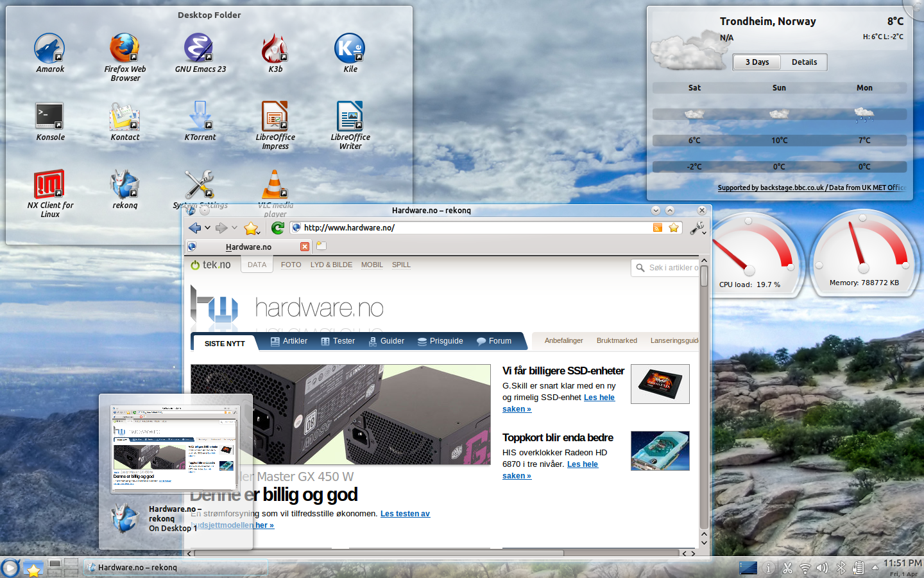Screen dimensions: 924x578
Task: Open Artikler tab on hardware.no
Action: 289,341
